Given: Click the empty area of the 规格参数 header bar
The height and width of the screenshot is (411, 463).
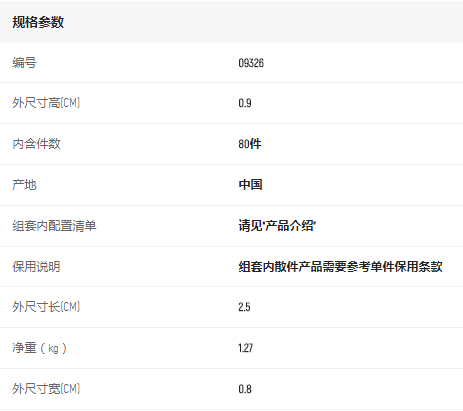Looking at the screenshot, I should [263, 22].
